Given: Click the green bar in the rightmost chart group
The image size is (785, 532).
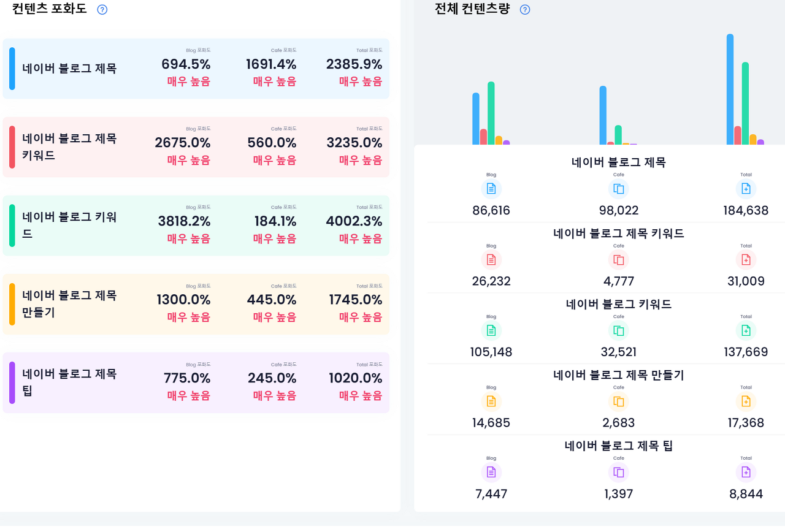Looking at the screenshot, I should pos(746,104).
